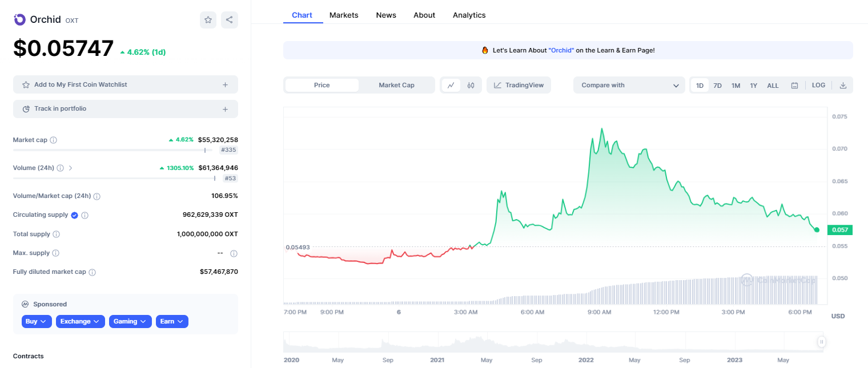This screenshot has height=368, width=868.
Task: Click the Sponsored label icon
Action: point(26,304)
